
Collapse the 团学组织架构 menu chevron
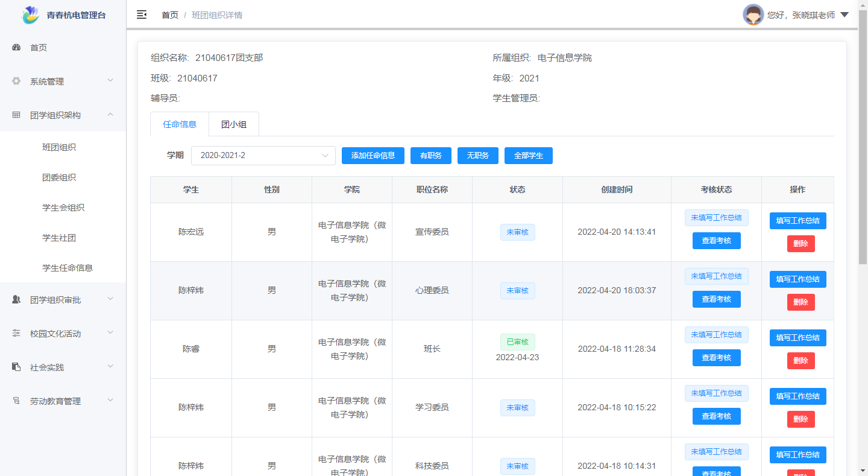[x=110, y=114]
